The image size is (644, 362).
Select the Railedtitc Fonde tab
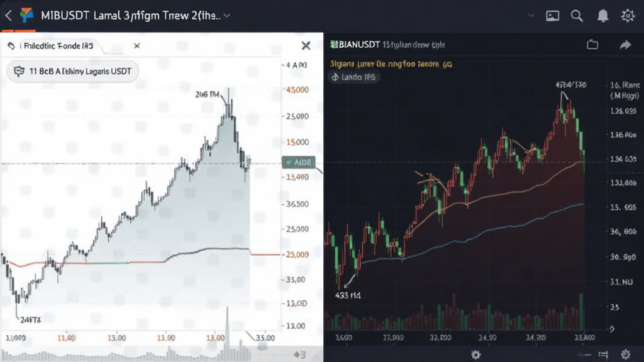pyautogui.click(x=58, y=46)
